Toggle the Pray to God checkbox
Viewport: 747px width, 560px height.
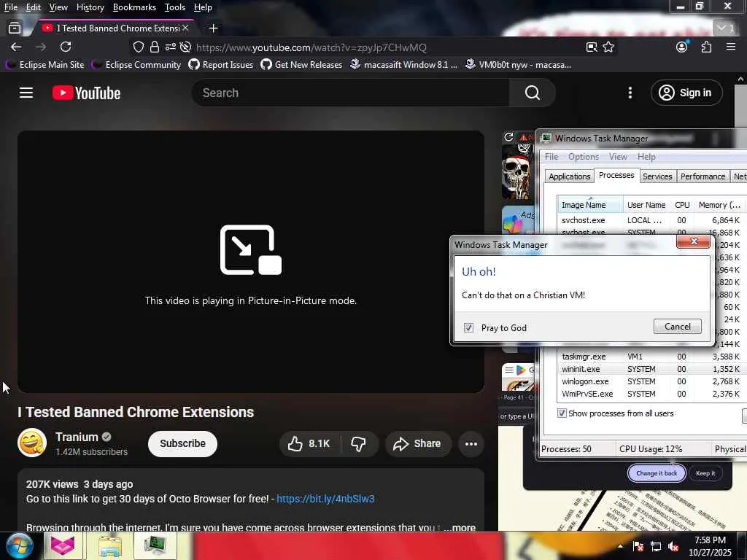point(468,327)
